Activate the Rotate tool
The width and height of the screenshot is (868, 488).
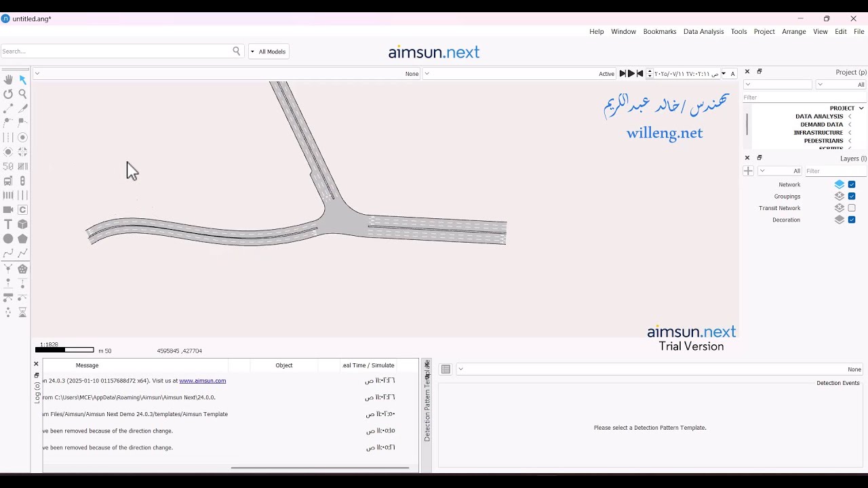[8, 94]
